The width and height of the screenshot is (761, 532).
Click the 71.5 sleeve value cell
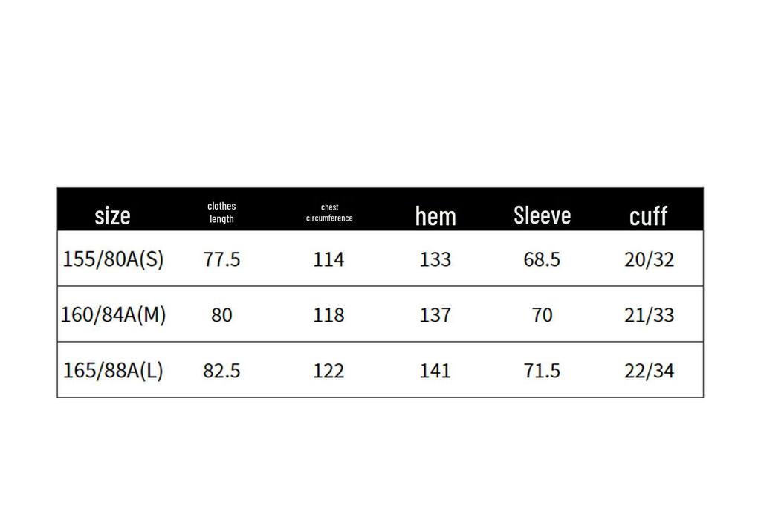click(x=542, y=371)
